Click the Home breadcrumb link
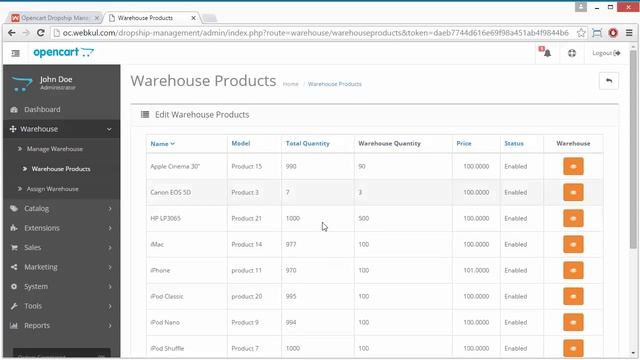The width and height of the screenshot is (640, 360). [x=291, y=84]
